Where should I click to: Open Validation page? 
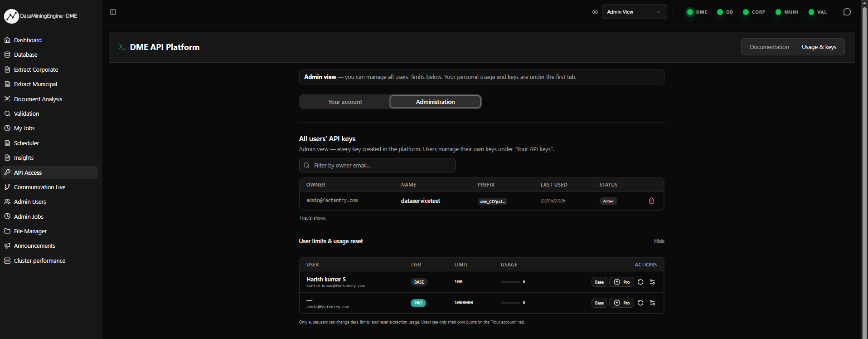(x=50, y=113)
